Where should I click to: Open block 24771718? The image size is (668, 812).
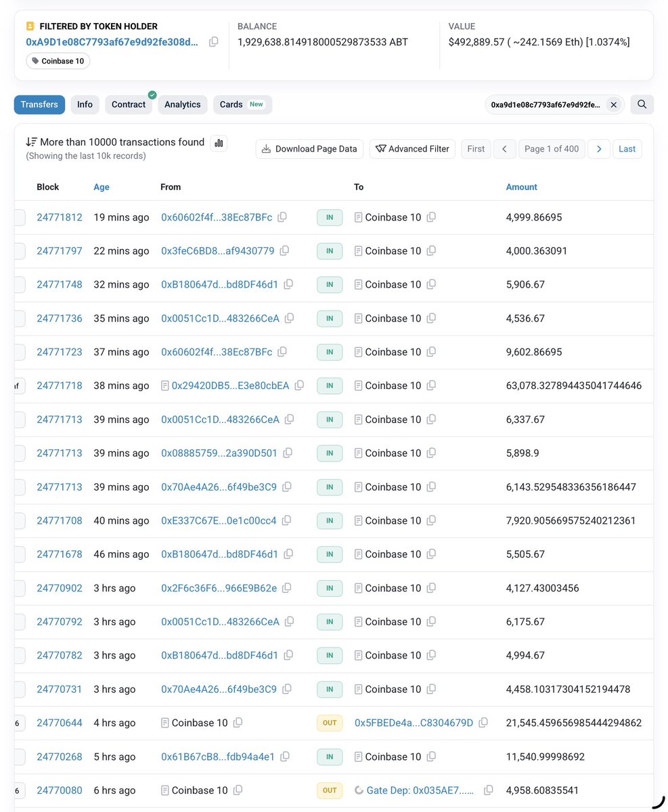[60, 386]
